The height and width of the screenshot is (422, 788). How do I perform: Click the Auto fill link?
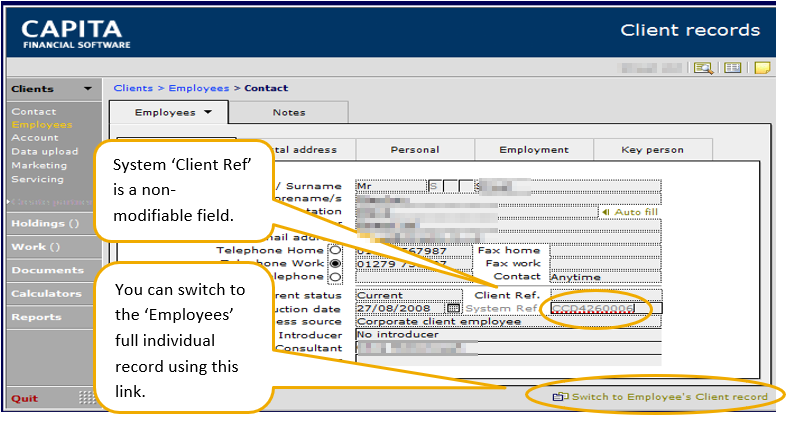631,212
